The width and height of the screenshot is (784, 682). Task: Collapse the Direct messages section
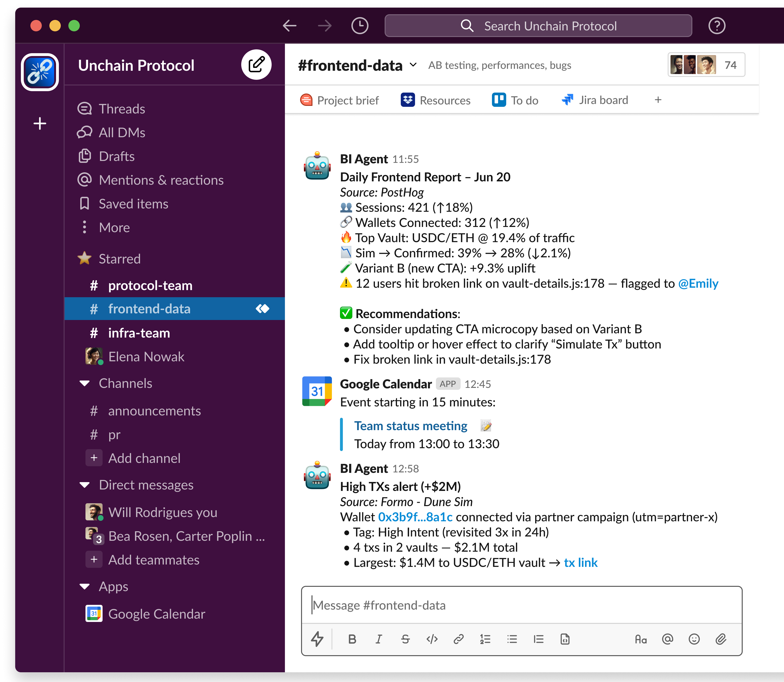pos(85,484)
